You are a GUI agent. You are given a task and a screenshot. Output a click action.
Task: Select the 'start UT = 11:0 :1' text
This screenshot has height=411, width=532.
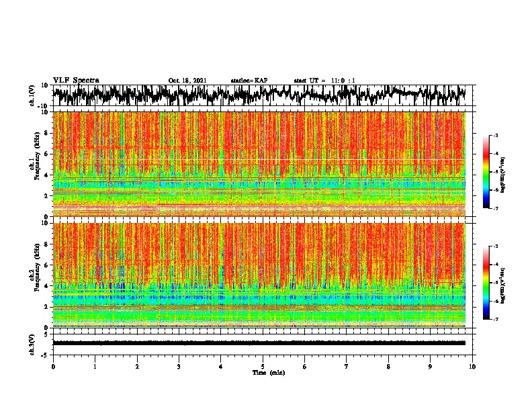pyautogui.click(x=324, y=81)
